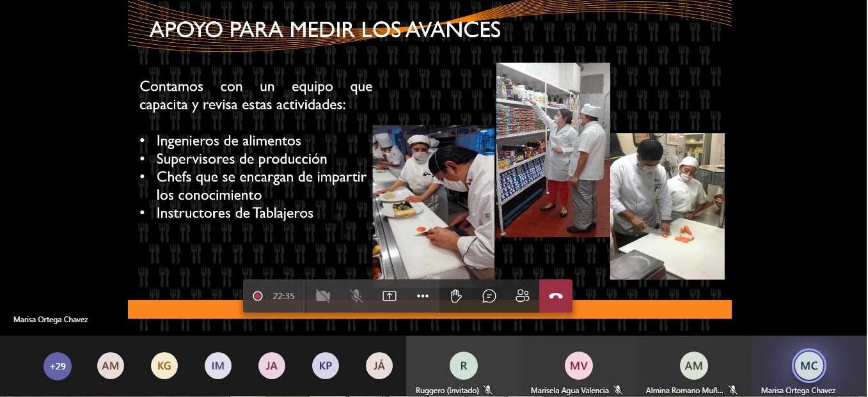Click the Marisela Agua Valencia name label
868x397 pixels.
tap(571, 390)
